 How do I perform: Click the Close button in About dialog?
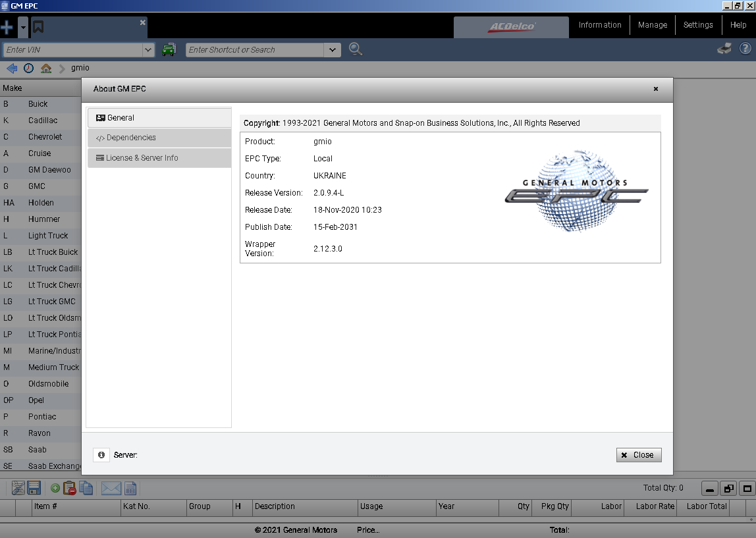pos(639,455)
